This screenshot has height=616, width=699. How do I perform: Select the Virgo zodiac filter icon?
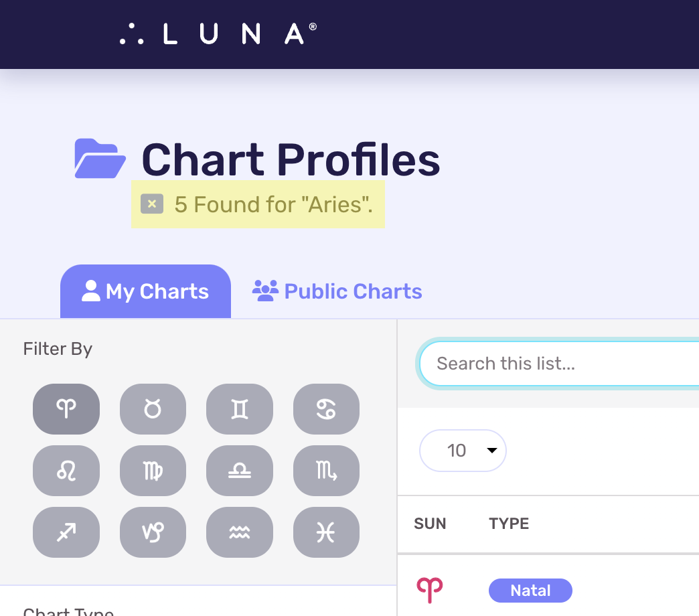(153, 471)
